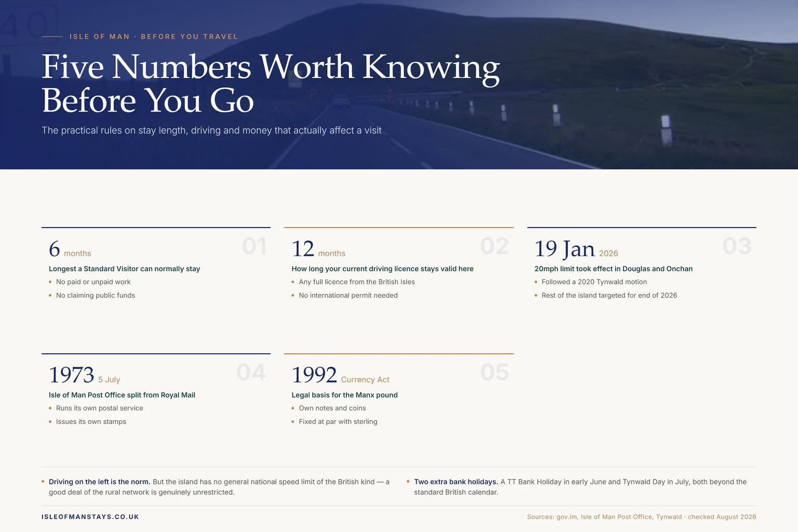Select "Longest a Standard Visitor can normally stay"

pyautogui.click(x=124, y=269)
